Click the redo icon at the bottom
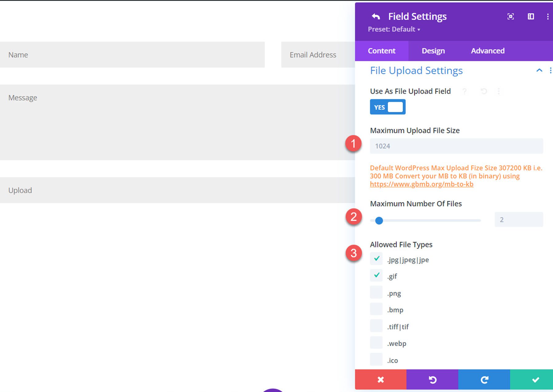This screenshot has width=553, height=392. (484, 380)
